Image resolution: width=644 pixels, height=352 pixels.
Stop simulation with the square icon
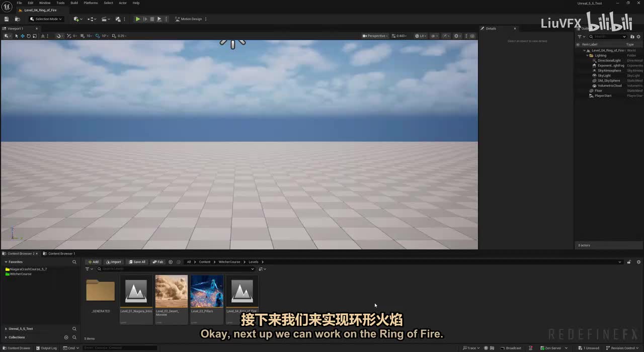[x=152, y=19]
